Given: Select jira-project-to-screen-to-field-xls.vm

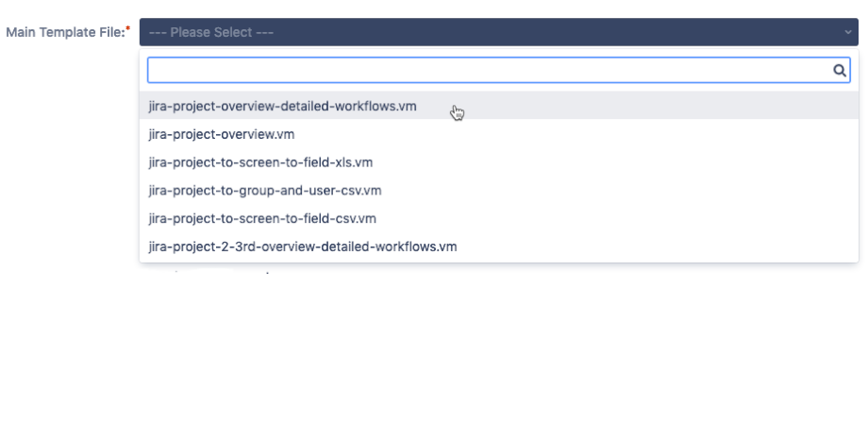Looking at the screenshot, I should tap(498, 162).
